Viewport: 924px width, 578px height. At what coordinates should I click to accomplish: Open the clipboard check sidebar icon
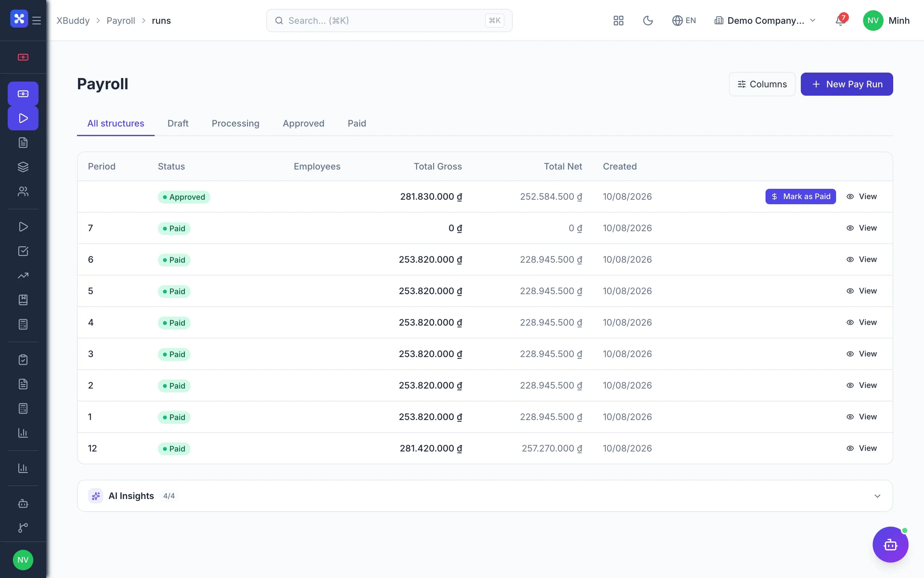[x=23, y=360]
